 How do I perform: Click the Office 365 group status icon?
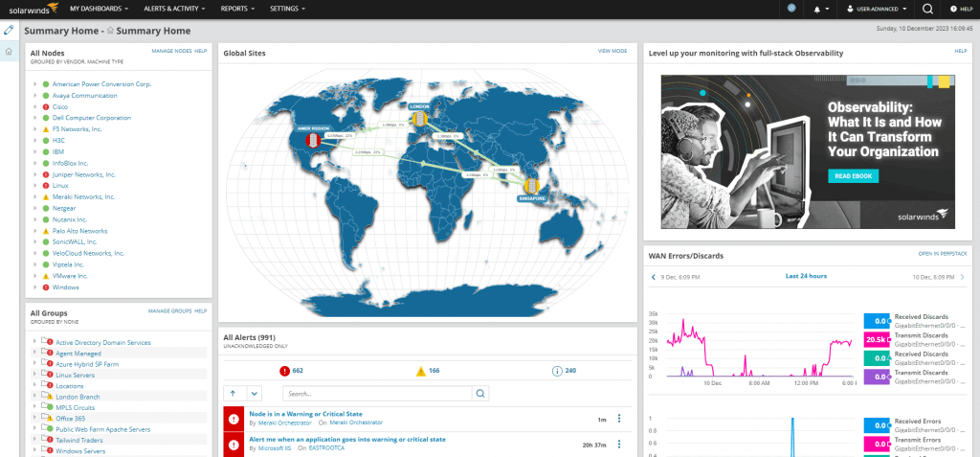(46, 418)
